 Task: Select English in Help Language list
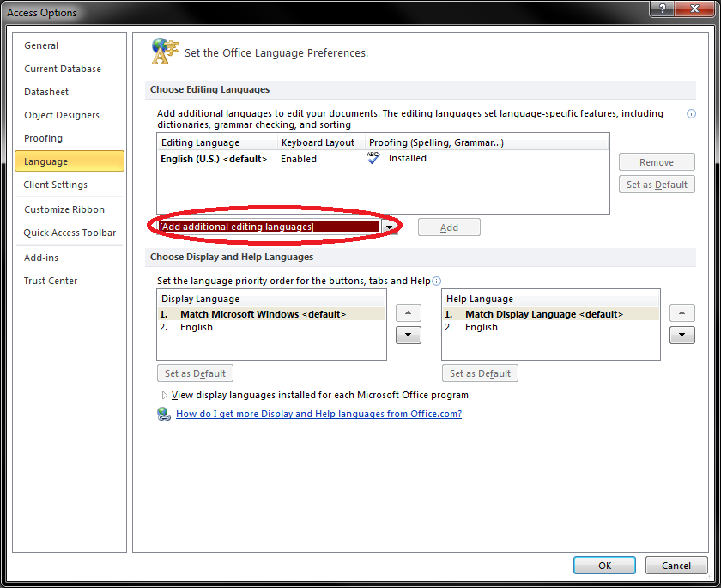(551, 327)
